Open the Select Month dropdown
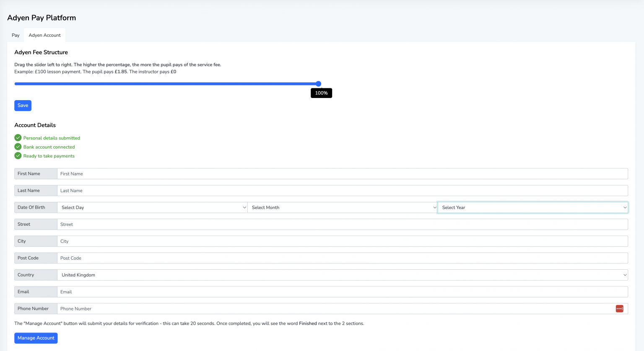 coord(343,207)
